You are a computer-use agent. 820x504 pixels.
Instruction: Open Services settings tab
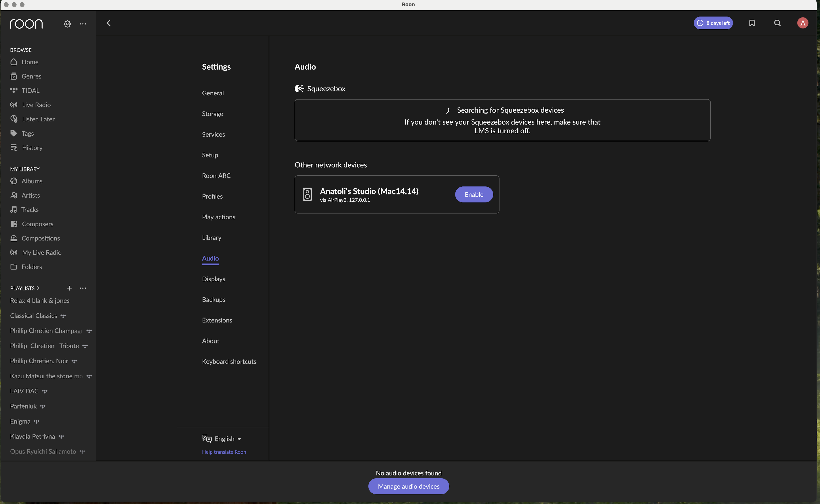coord(214,134)
